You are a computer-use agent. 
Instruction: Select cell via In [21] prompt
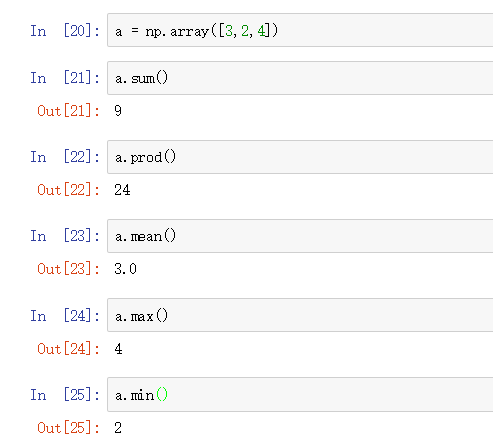(65, 78)
